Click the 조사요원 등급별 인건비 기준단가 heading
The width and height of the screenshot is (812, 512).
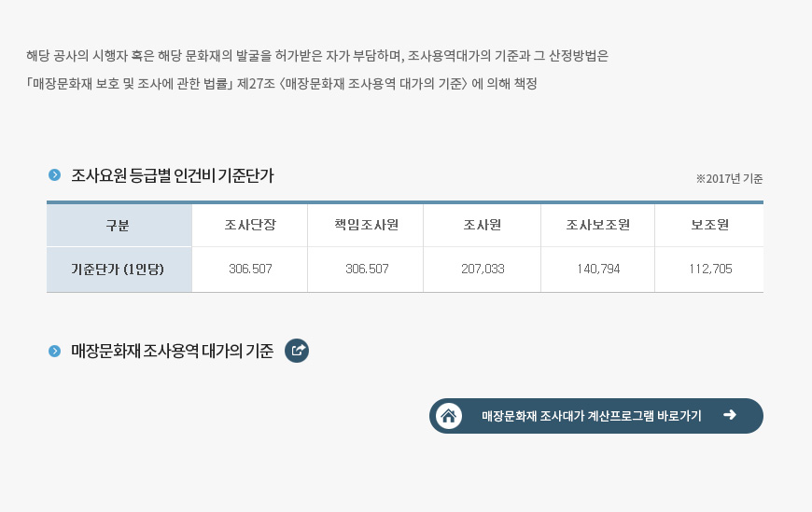[172, 175]
